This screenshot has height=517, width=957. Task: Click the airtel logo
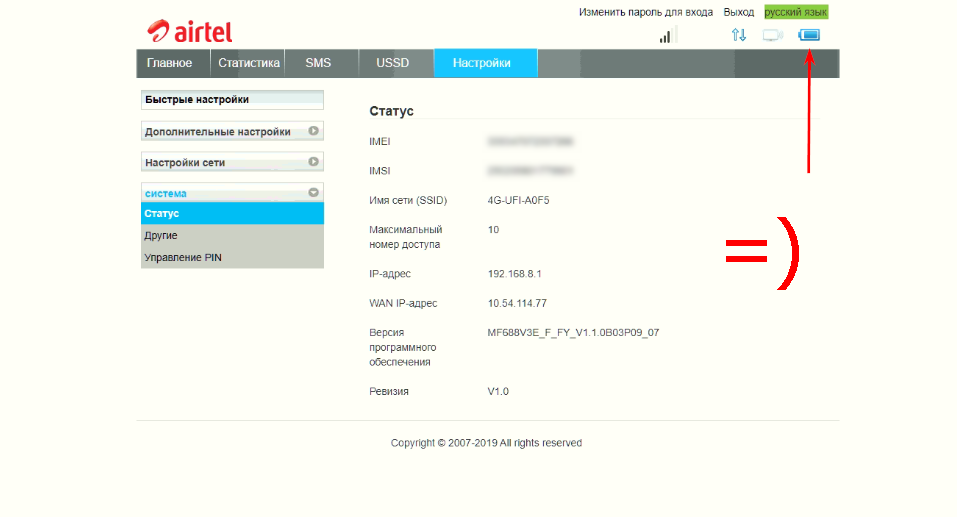(x=190, y=32)
